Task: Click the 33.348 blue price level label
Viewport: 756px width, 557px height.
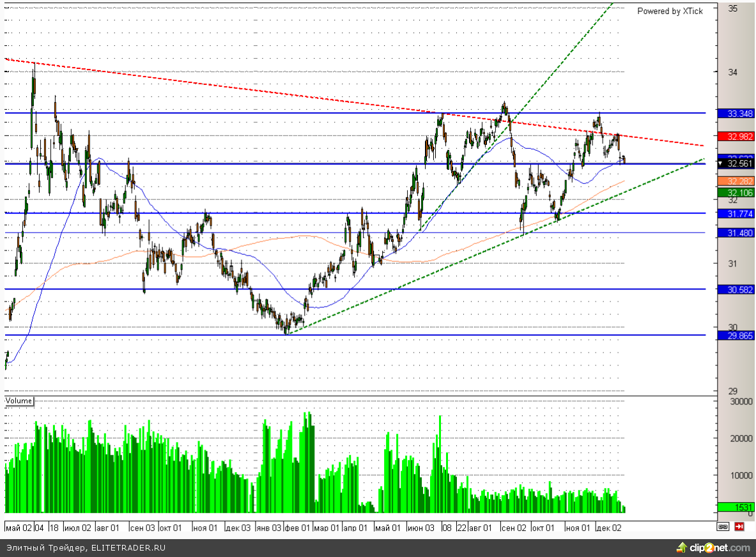Action: [736, 114]
